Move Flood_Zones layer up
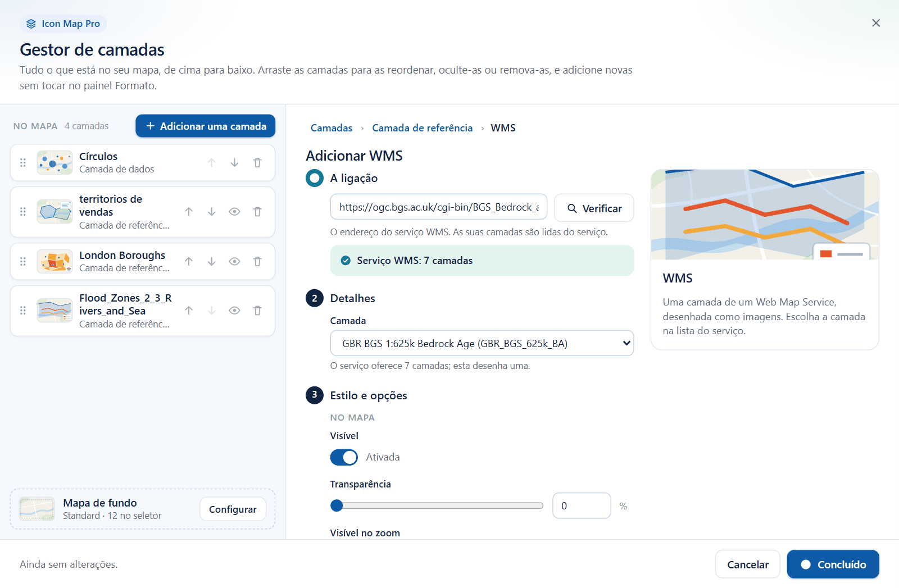This screenshot has width=899, height=588. (x=189, y=311)
